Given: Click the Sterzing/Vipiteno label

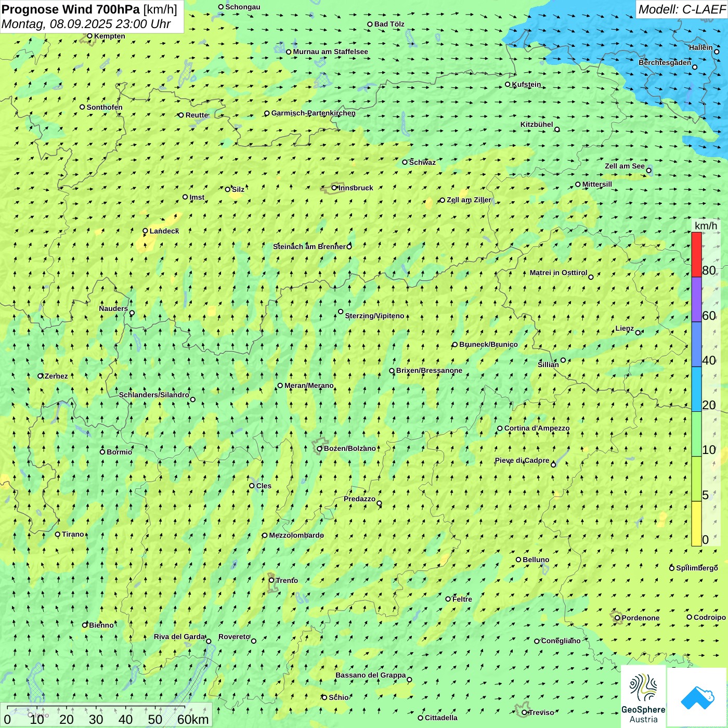Looking at the screenshot, I should (x=374, y=316).
